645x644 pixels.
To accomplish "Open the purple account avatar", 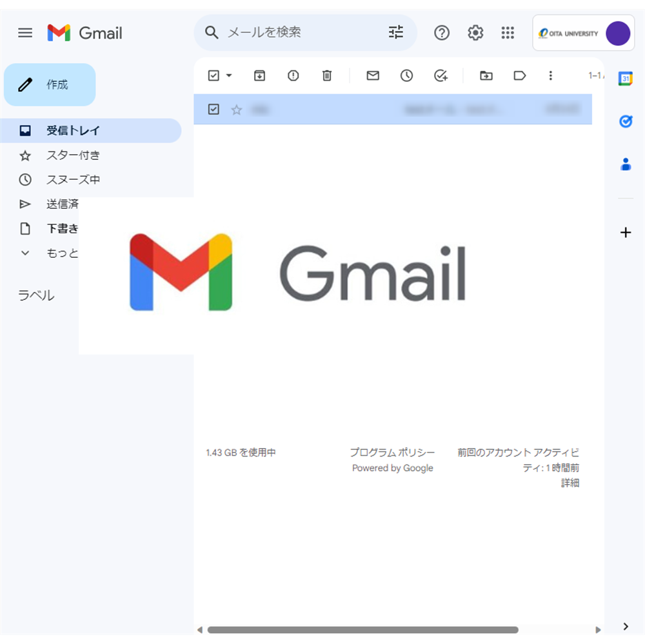I will 617,34.
